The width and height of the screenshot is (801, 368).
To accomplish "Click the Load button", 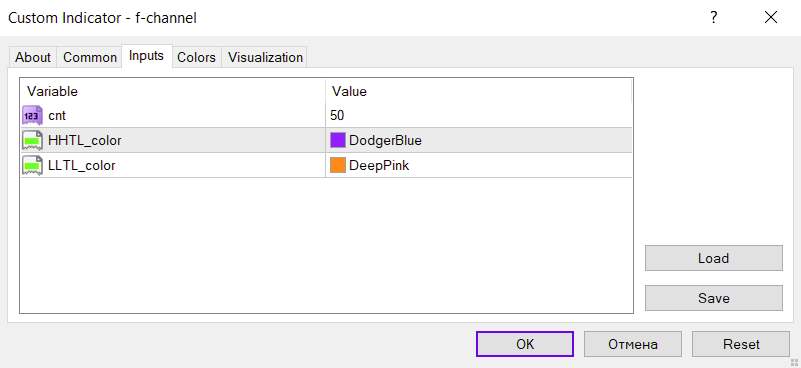I will (x=714, y=258).
